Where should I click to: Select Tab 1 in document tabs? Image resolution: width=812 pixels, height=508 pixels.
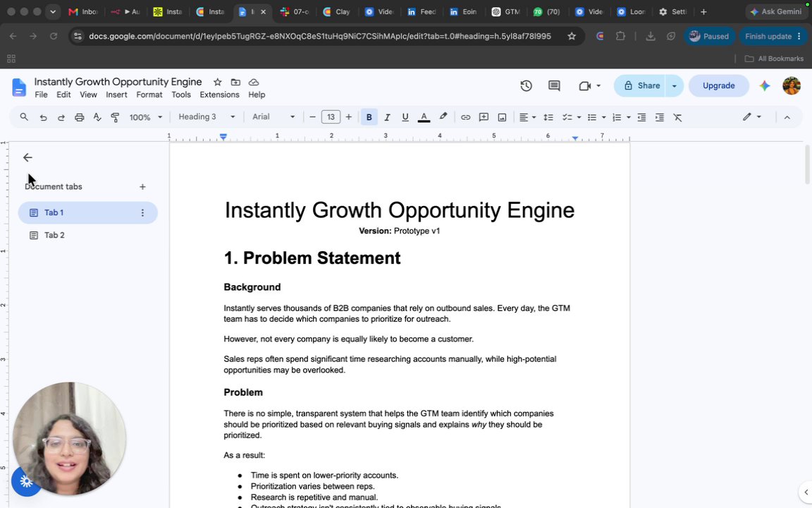tap(87, 212)
